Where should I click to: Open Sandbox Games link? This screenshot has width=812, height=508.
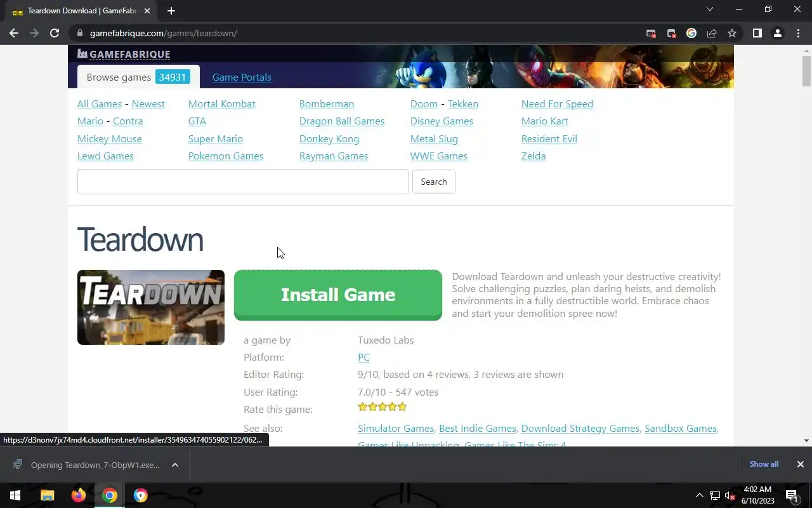coord(681,429)
